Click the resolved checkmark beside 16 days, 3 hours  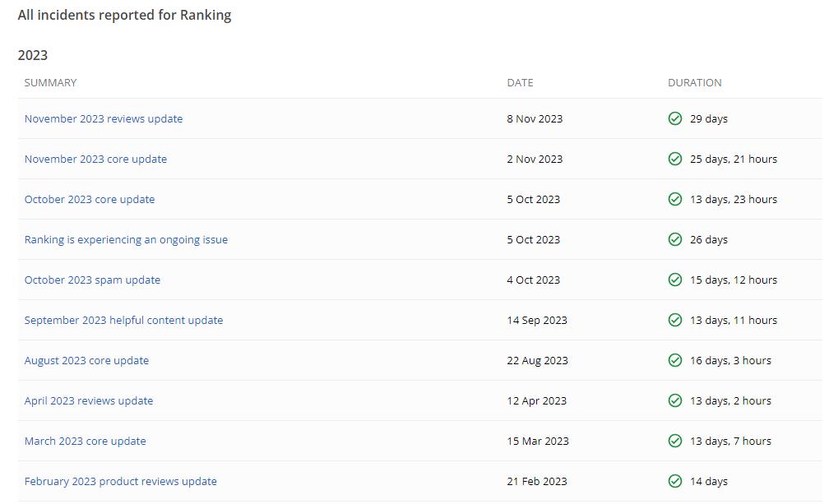(675, 360)
